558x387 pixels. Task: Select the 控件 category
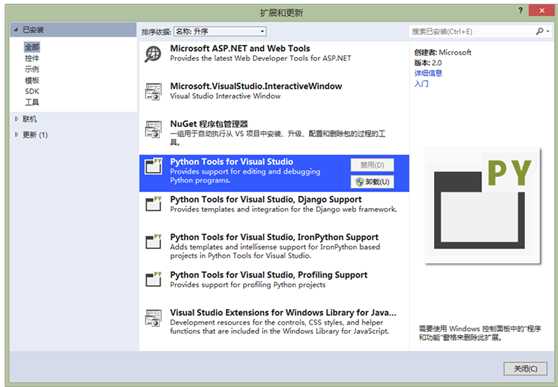[x=32, y=58]
